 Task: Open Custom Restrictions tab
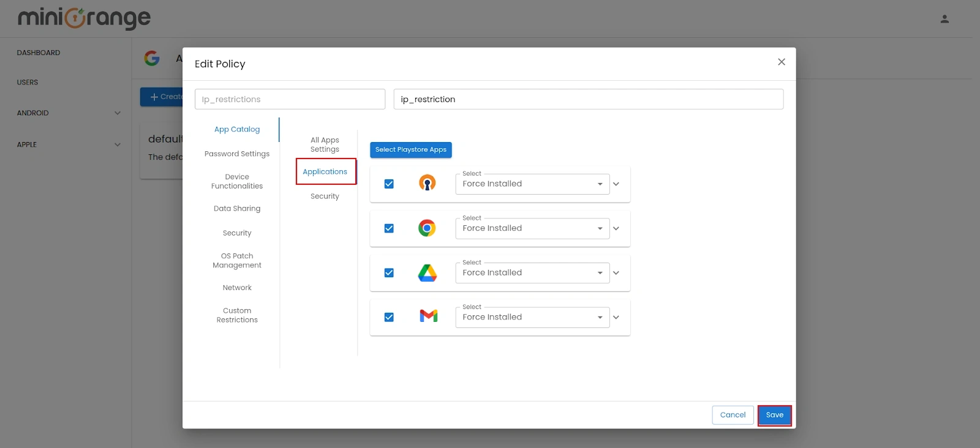tap(237, 315)
